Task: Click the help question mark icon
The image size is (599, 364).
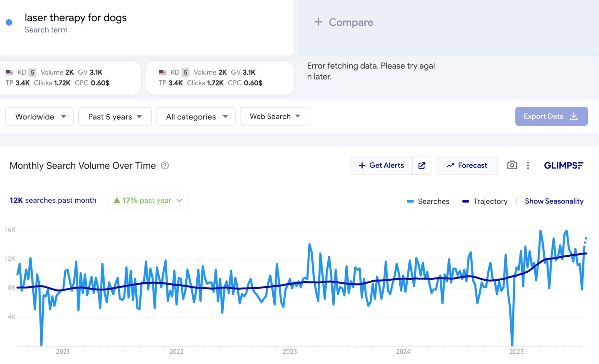Action: tap(165, 166)
